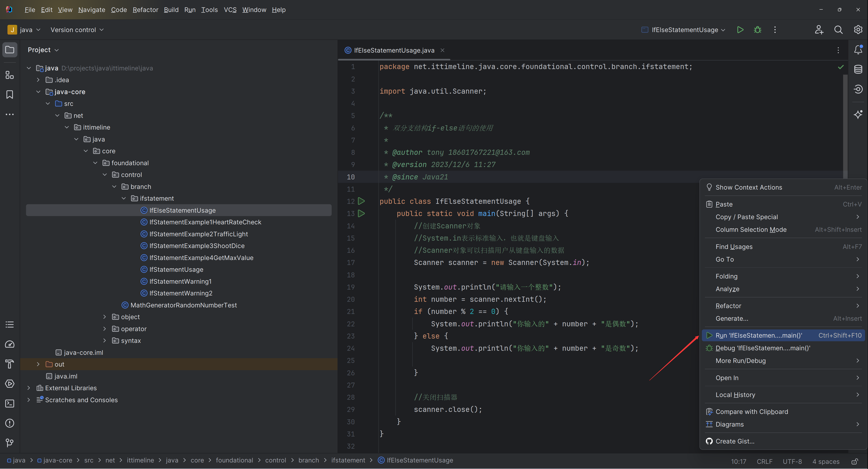Expand Scratches and Consoles

(x=29, y=400)
